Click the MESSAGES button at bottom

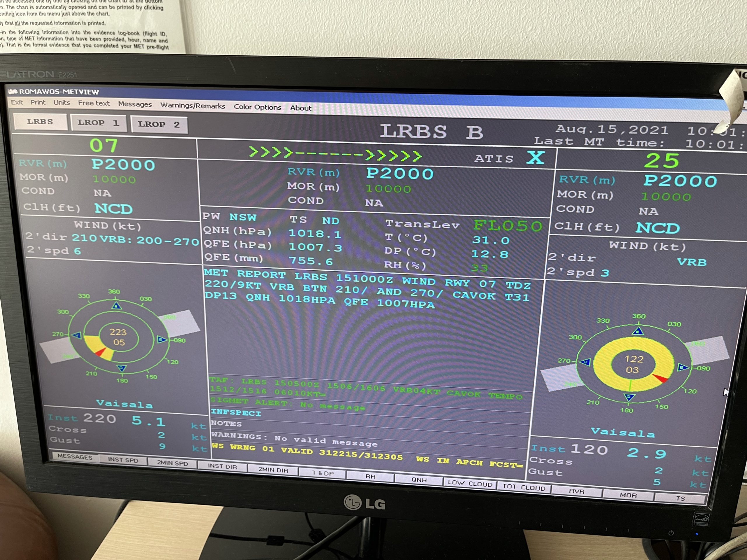point(75,457)
